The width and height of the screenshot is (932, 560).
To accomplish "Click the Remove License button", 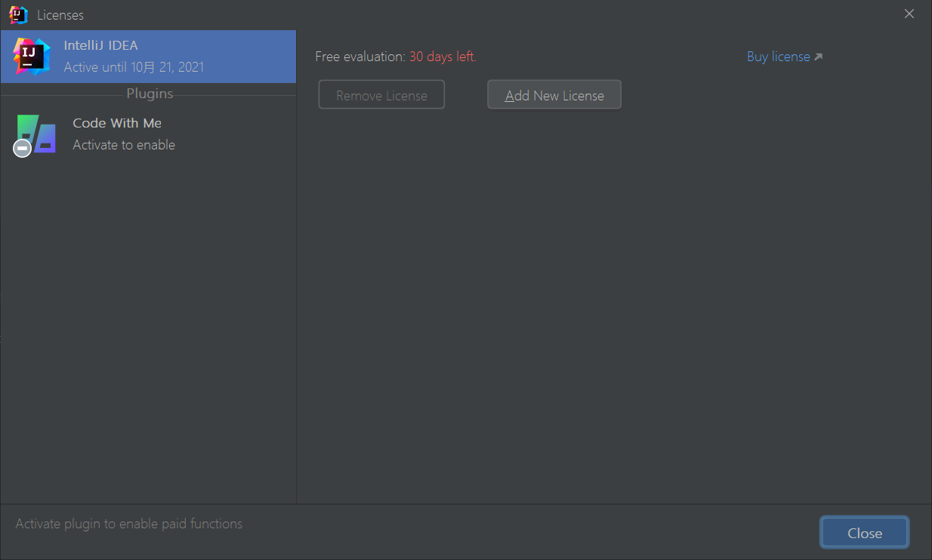I will click(381, 95).
